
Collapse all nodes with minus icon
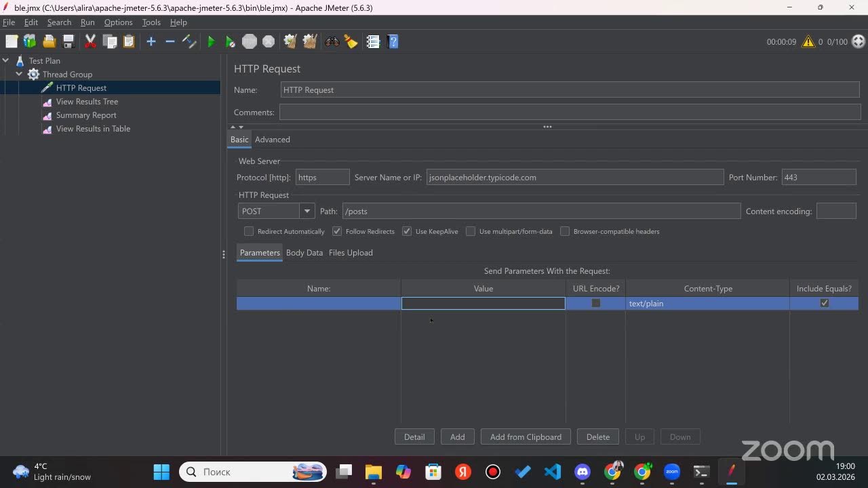(x=170, y=41)
